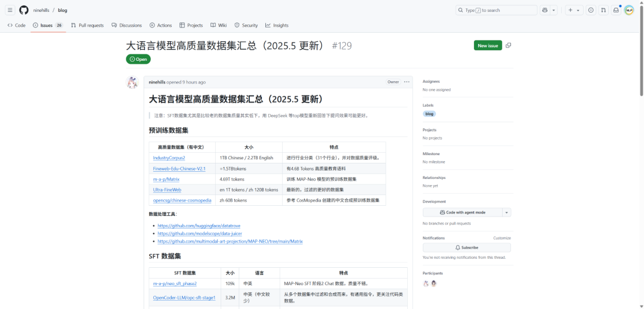644x309 pixels.
Task: Click the blog label chip
Action: click(429, 114)
